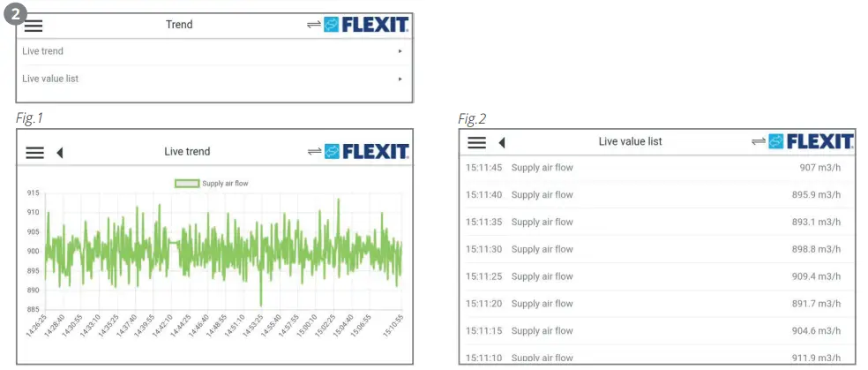868x370 pixels.
Task: Click connection arrows icon in Trend panel
Action: (x=314, y=25)
